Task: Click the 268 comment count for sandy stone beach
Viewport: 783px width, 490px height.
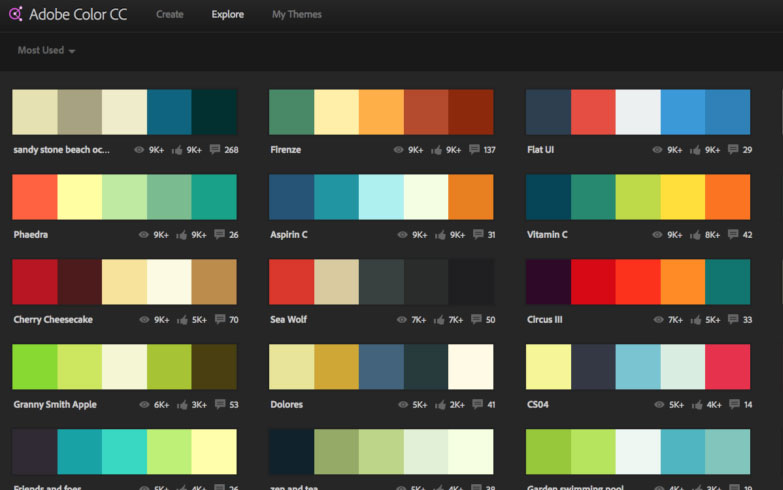Action: pyautogui.click(x=231, y=150)
